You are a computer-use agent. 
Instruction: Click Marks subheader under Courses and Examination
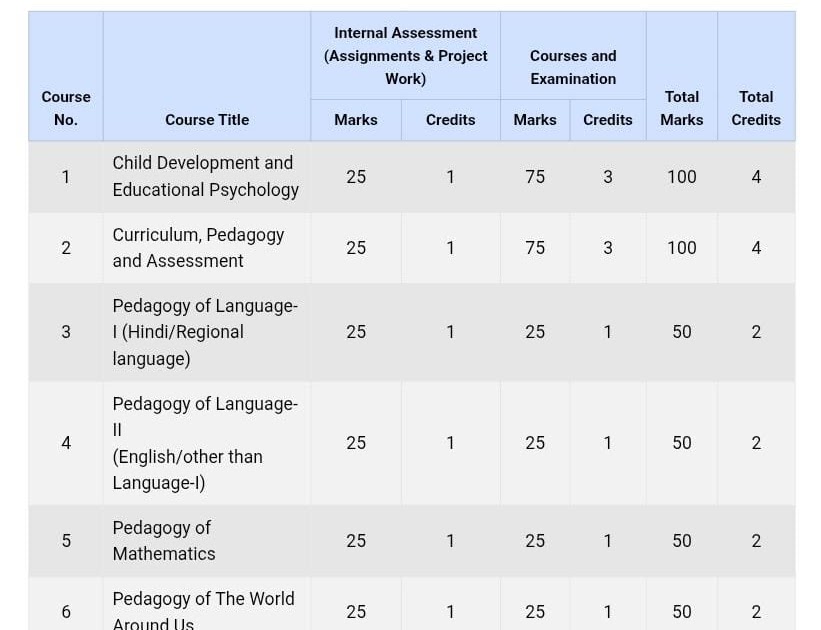pos(535,120)
